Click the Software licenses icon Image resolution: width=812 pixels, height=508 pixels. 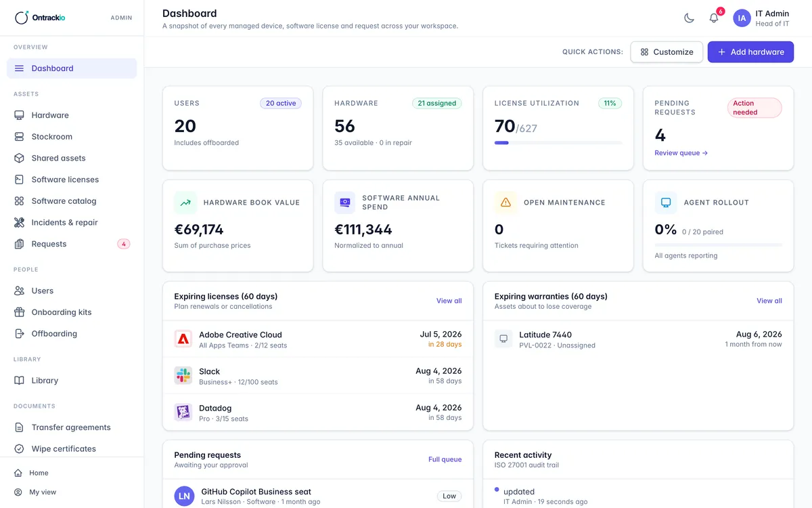tap(19, 179)
